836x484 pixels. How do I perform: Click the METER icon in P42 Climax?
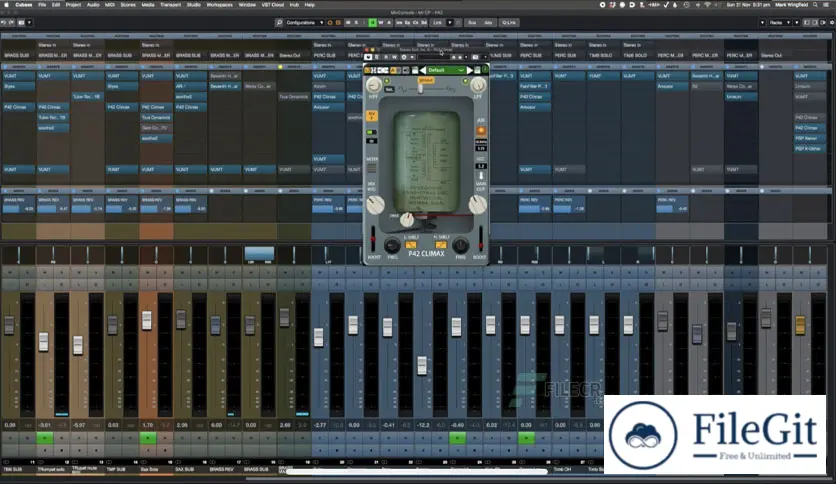pyautogui.click(x=372, y=168)
